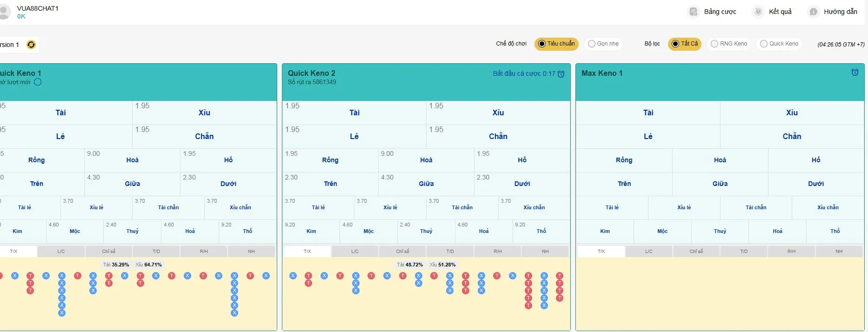
Task: Bet on Hoà 9.00 in Quick Keno 2
Action: coord(426,160)
